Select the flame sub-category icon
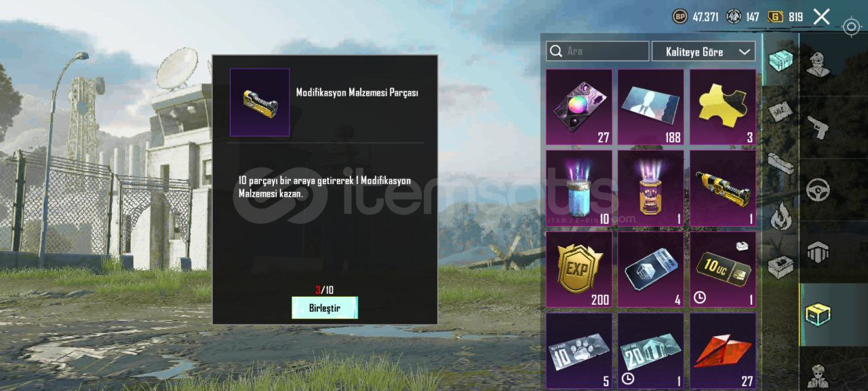 (781, 217)
